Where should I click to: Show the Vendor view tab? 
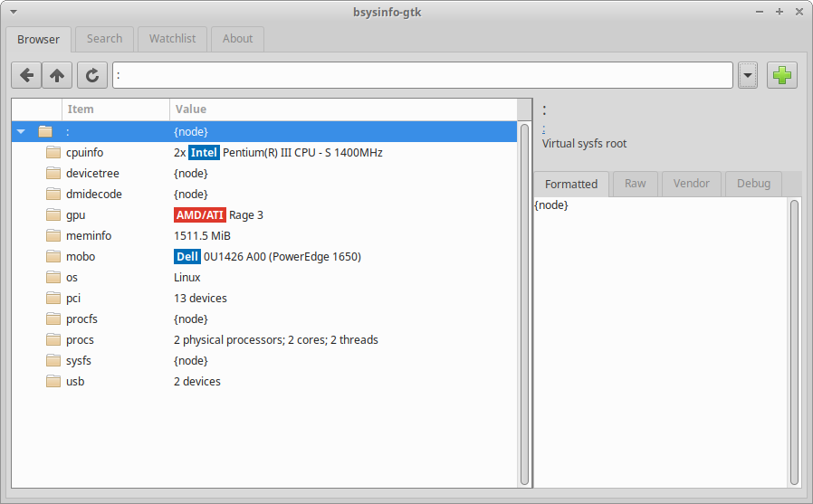[x=691, y=184]
